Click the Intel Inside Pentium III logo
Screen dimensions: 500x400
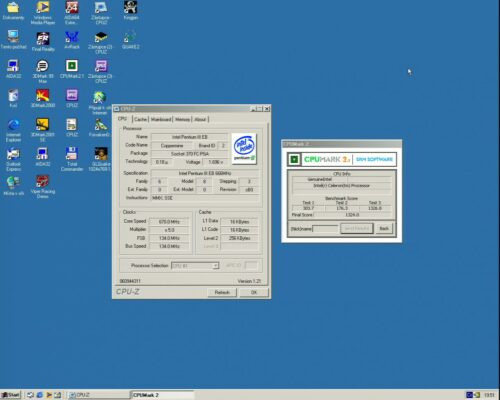pos(244,149)
